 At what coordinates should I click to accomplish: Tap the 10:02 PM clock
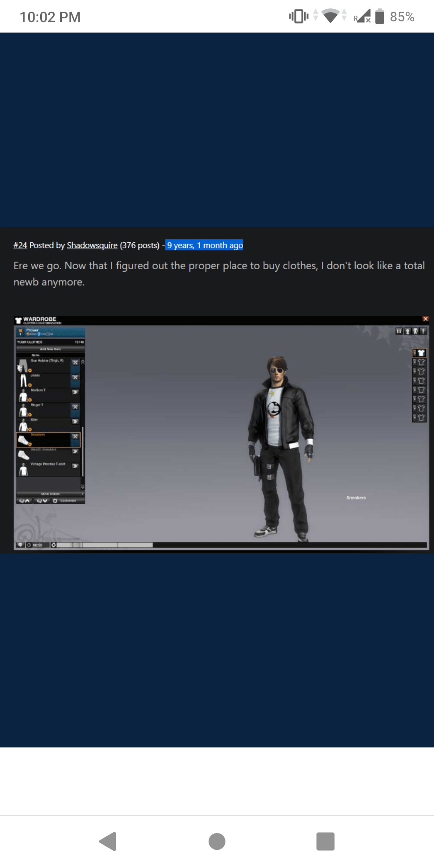pos(50,17)
